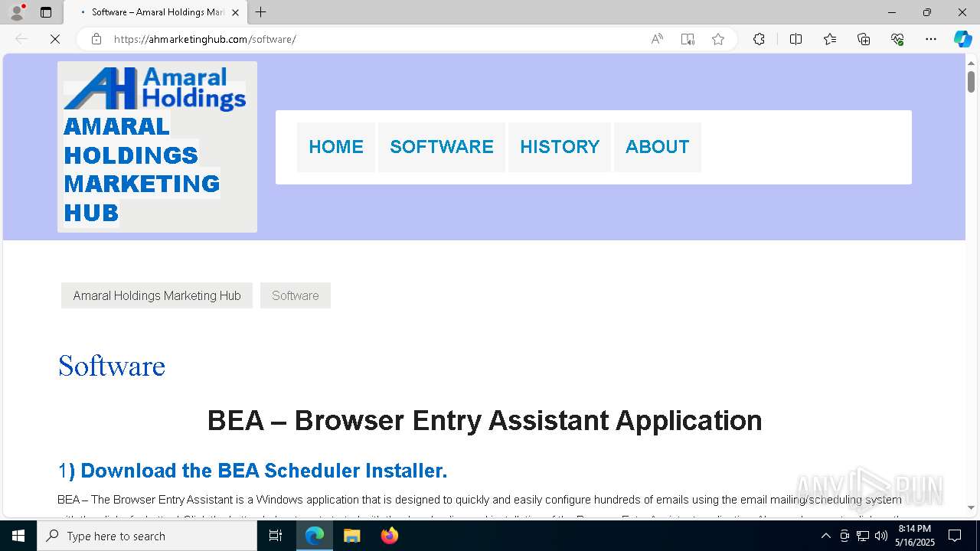Open the Amaral Holdings Marketing Hub title link
The image size is (980, 551).
[142, 169]
